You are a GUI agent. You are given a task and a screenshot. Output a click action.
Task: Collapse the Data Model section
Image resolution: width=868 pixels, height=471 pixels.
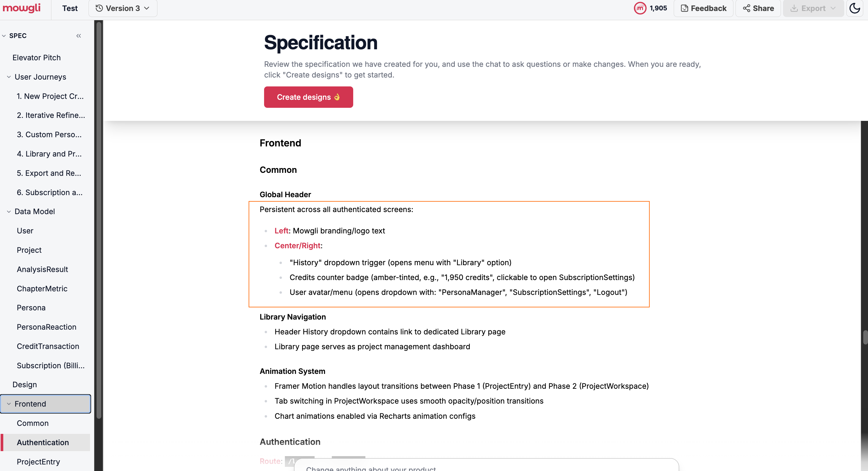(x=9, y=211)
